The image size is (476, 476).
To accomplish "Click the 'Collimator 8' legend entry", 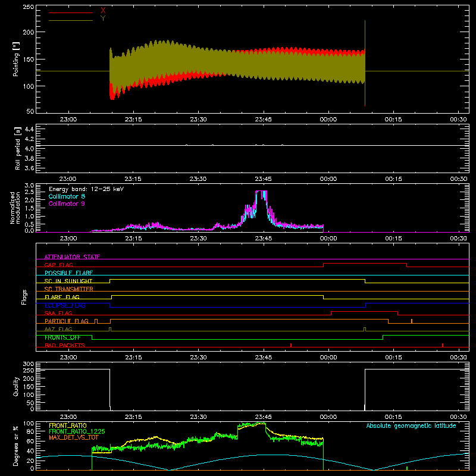I will [x=67, y=196].
